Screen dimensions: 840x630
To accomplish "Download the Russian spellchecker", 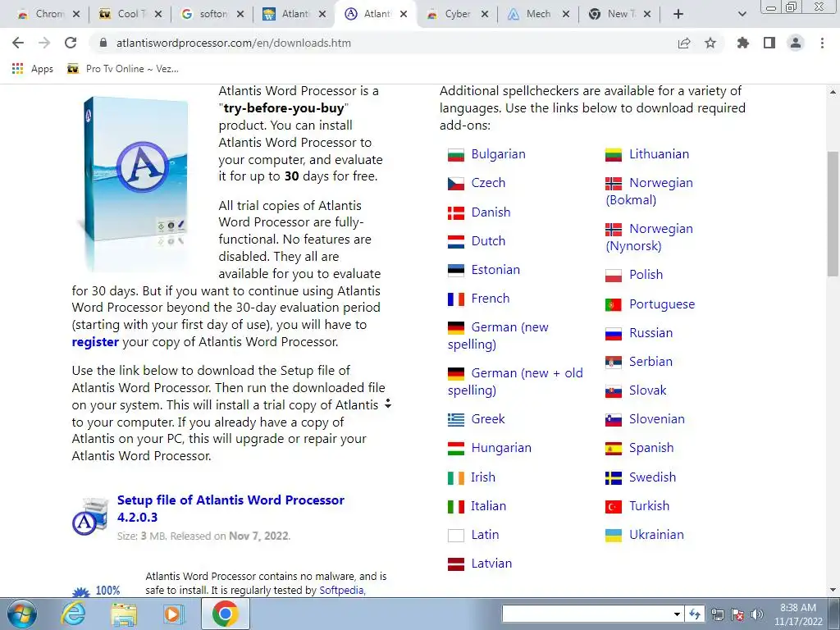I will pos(651,333).
